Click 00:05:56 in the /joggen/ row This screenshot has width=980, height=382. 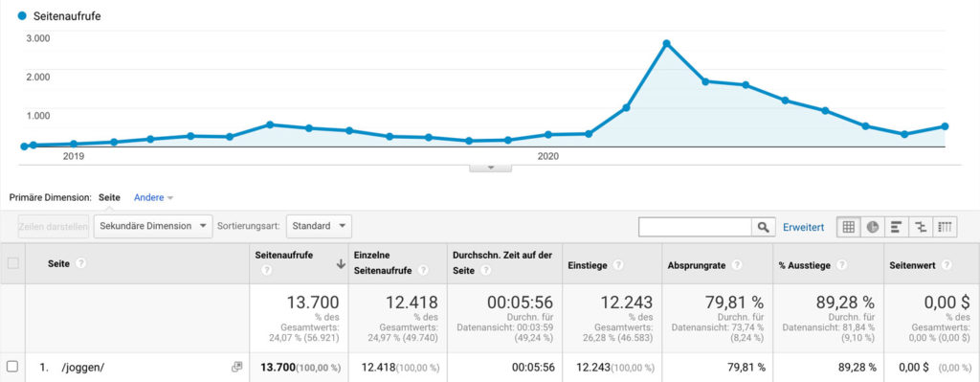point(532,368)
